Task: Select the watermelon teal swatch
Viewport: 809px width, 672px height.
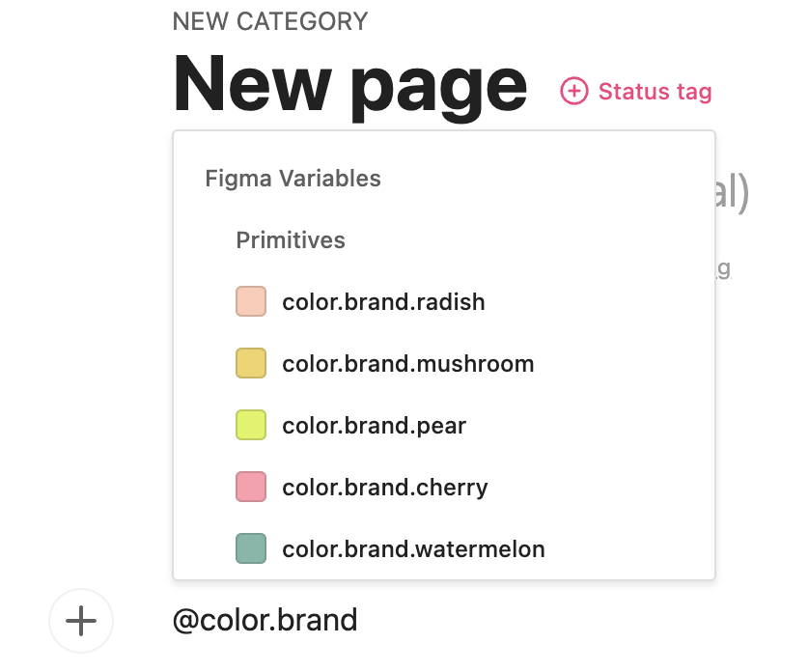Action: [251, 548]
